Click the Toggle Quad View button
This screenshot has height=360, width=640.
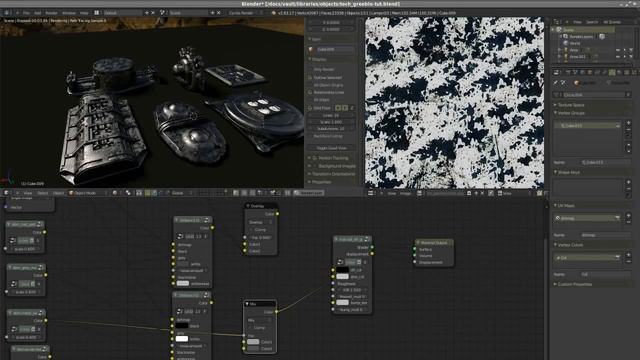331,148
